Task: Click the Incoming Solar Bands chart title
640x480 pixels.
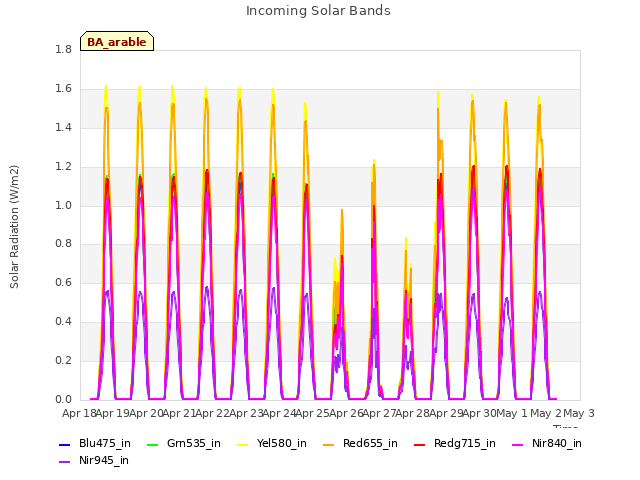Action: pos(318,11)
